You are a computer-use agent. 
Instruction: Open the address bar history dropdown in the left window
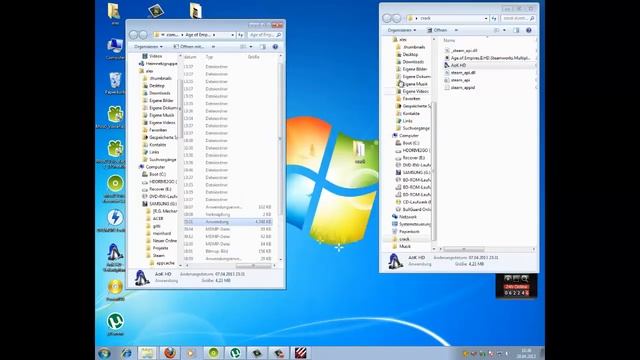pos(233,35)
